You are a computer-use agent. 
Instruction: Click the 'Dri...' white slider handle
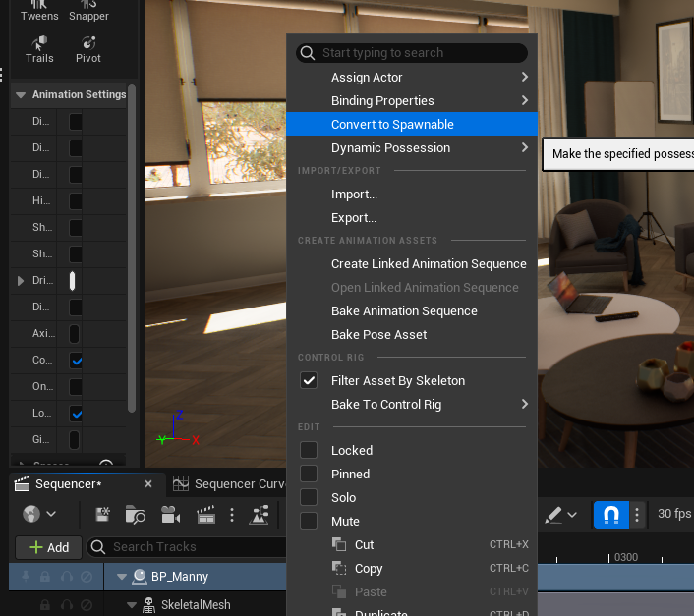click(x=72, y=281)
